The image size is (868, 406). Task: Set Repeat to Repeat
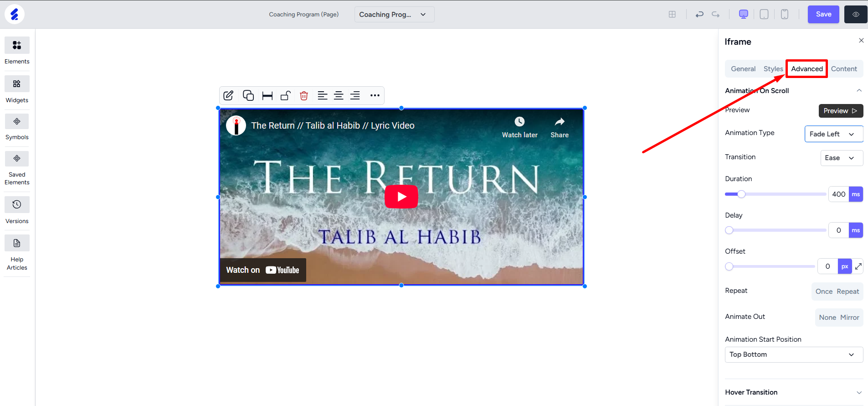tap(848, 291)
